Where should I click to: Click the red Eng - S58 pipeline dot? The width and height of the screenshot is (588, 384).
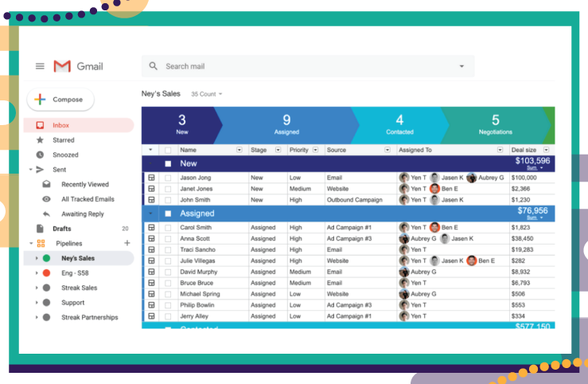46,273
